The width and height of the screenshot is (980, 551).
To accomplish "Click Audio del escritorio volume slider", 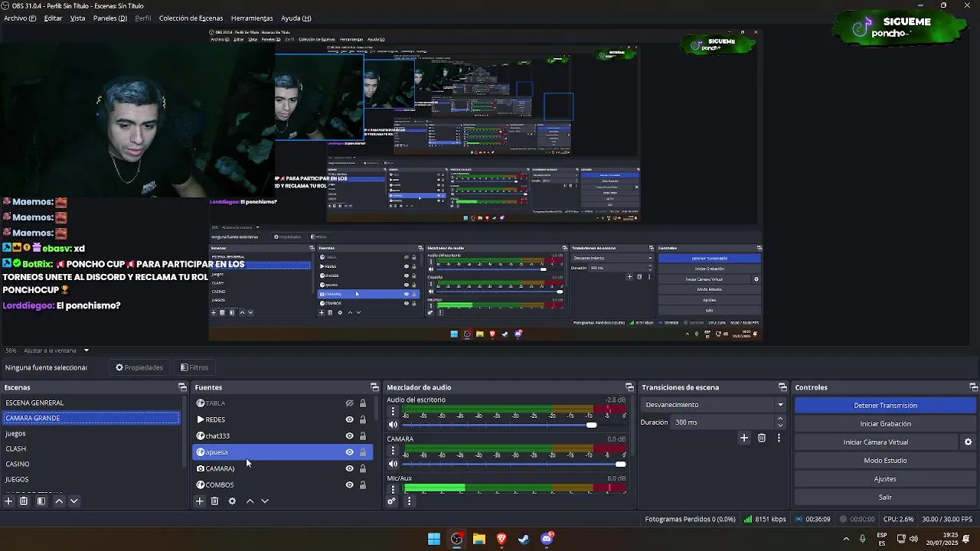I will coord(514,425).
